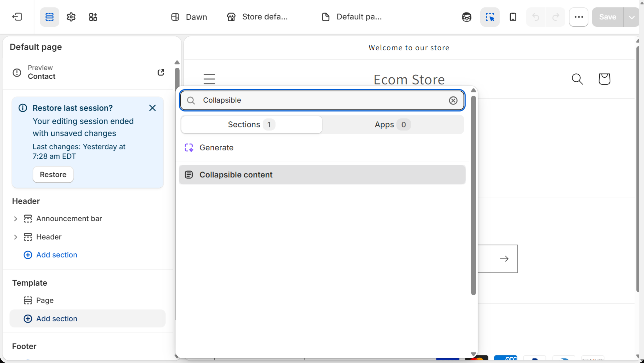The width and height of the screenshot is (644, 363).
Task: Toggle the inspector selection tool
Action: pyautogui.click(x=490, y=17)
